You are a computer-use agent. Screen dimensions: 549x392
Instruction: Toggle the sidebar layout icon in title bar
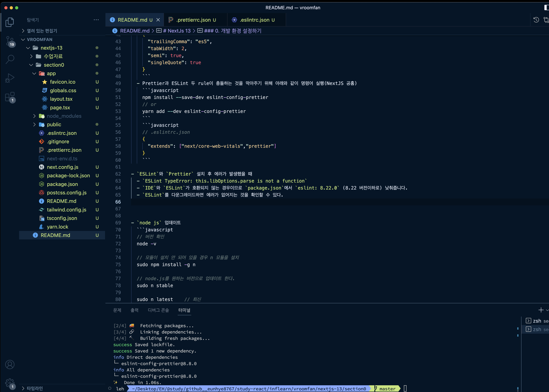pyautogui.click(x=547, y=8)
